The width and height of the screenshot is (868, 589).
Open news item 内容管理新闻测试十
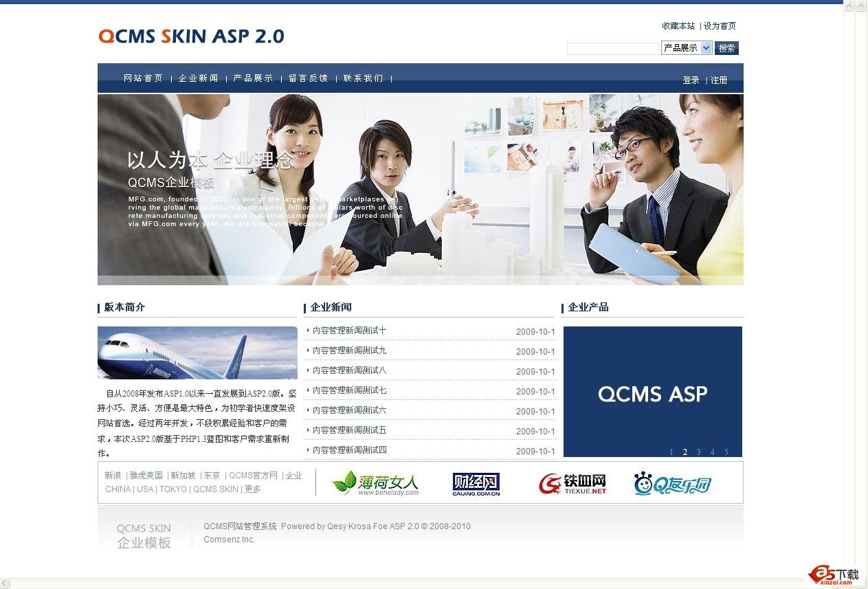coord(349,331)
